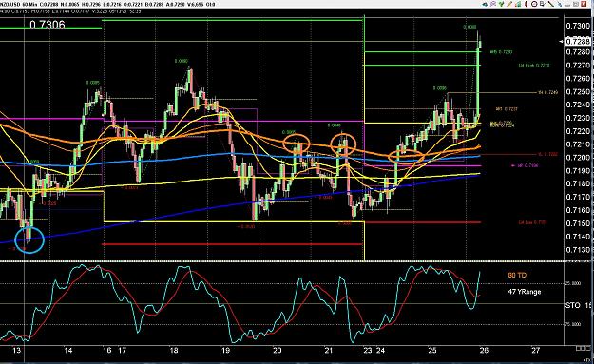Click the dark red candlestick icon
This screenshot has width=594, height=364.
point(527,4)
